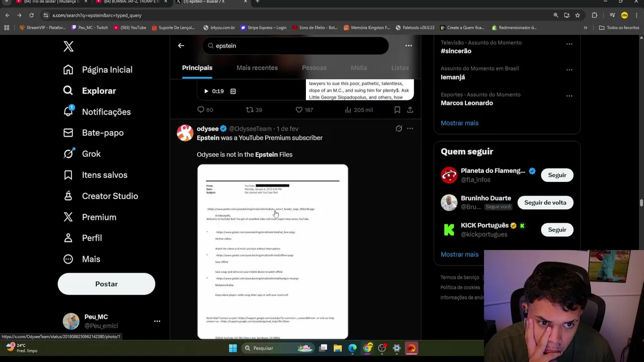Open Todos os favoritos folder
The width and height of the screenshot is (644, 362).
point(619,28)
